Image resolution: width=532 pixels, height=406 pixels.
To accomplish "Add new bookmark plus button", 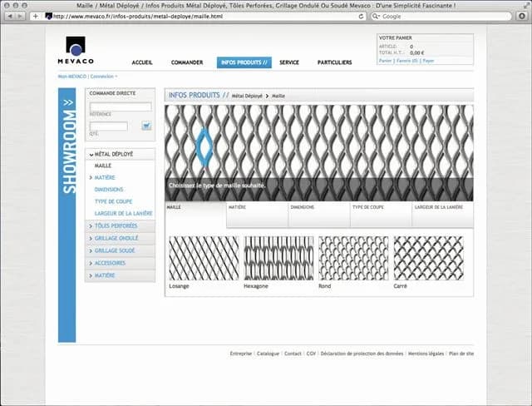I will pos(35,17).
